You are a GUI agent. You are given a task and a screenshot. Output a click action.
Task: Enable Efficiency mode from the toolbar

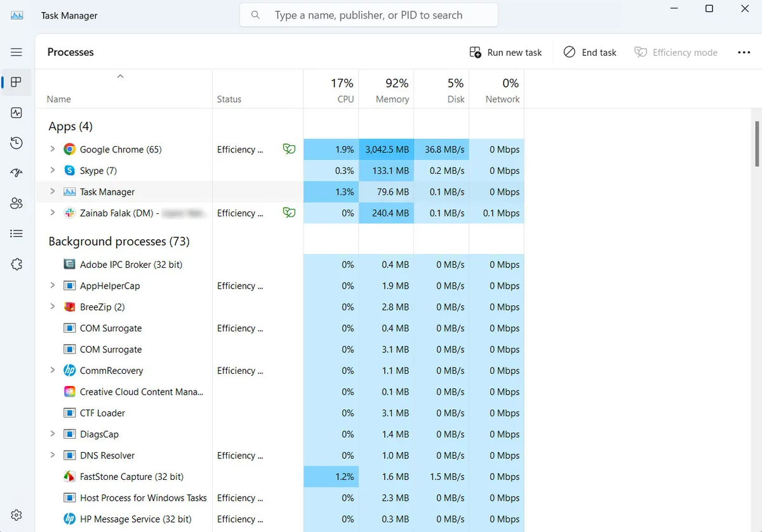(676, 52)
